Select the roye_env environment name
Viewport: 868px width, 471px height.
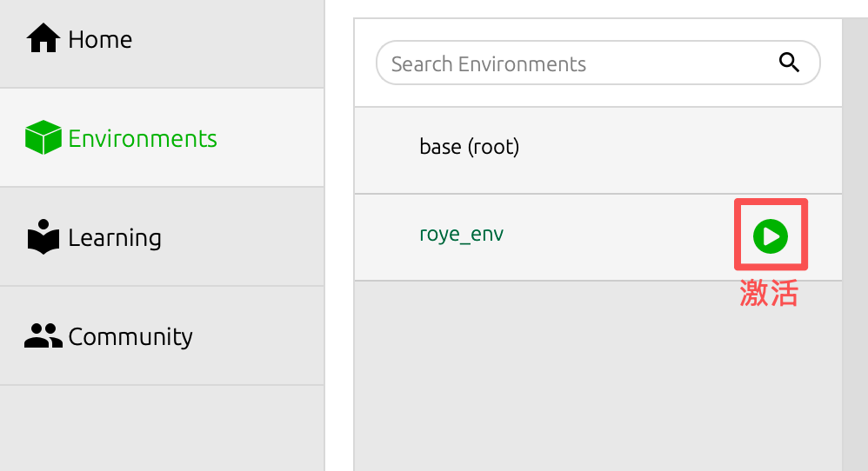coord(461,235)
